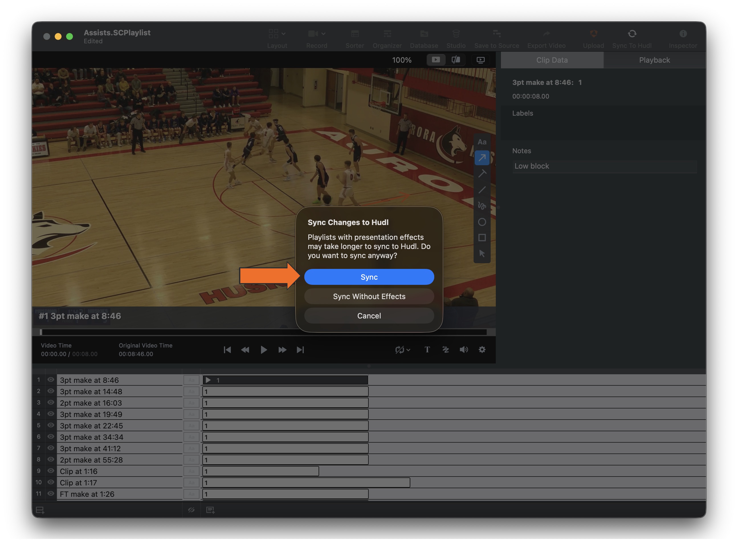The image size is (738, 560).
Task: Open Studio from the toolbar
Action: coord(456,39)
